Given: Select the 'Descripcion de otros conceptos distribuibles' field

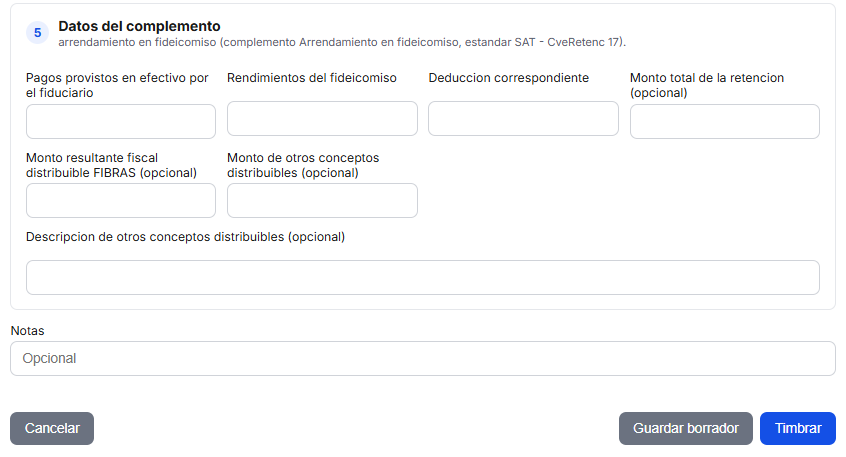Looking at the screenshot, I should coord(423,277).
